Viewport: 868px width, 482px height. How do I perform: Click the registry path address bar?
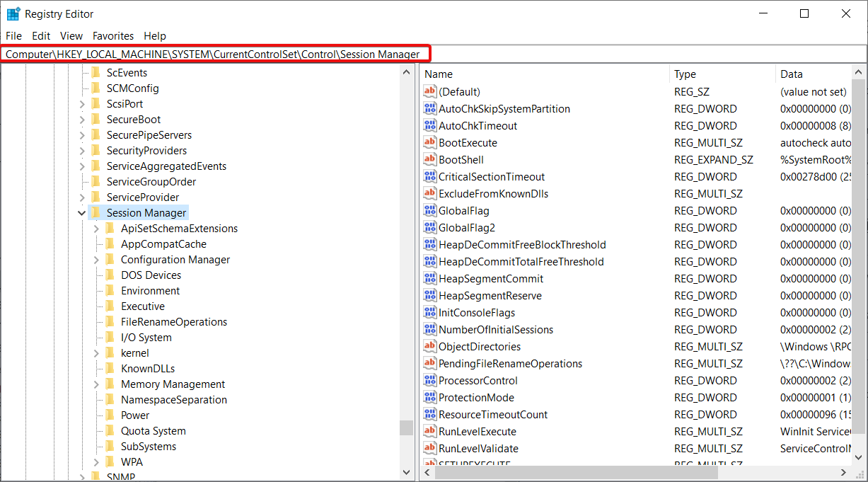434,54
